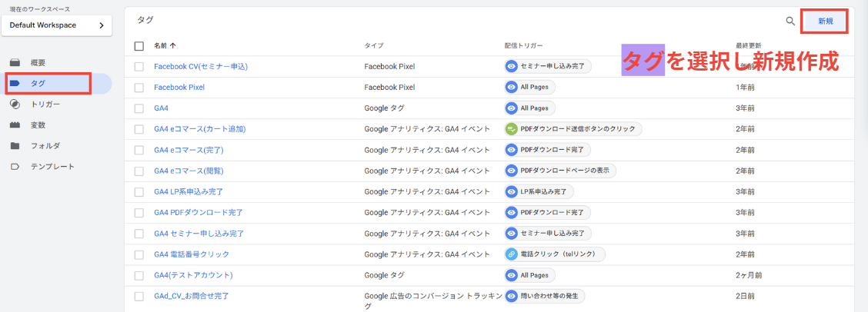Click the 2日前 last-updated cell
Image resolution: width=868 pixels, height=312 pixels.
[x=745, y=297]
